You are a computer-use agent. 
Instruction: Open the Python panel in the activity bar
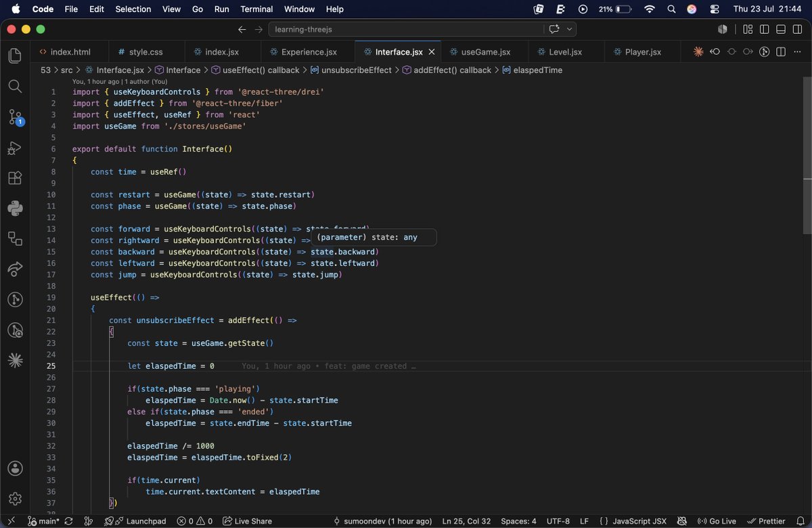pyautogui.click(x=15, y=208)
